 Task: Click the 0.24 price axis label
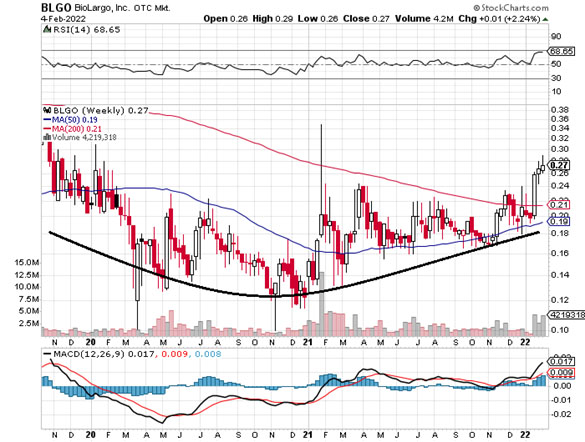point(559,186)
